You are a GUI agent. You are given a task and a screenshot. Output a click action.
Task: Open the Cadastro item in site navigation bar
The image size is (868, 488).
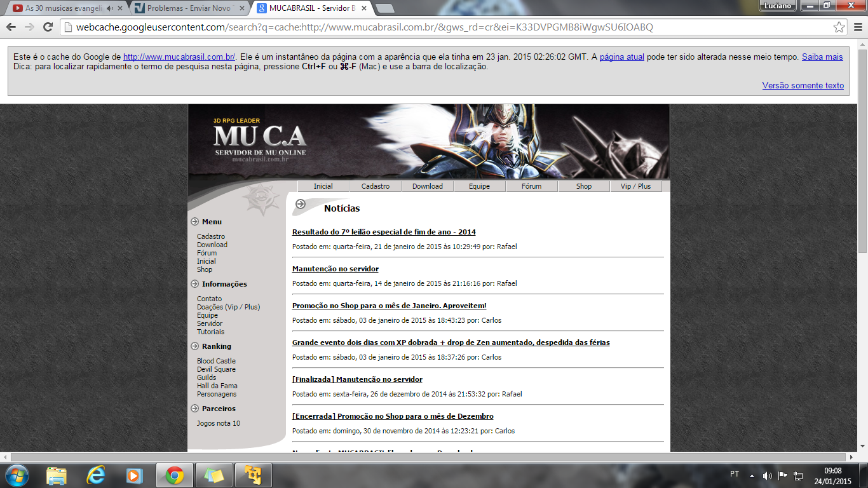point(376,186)
